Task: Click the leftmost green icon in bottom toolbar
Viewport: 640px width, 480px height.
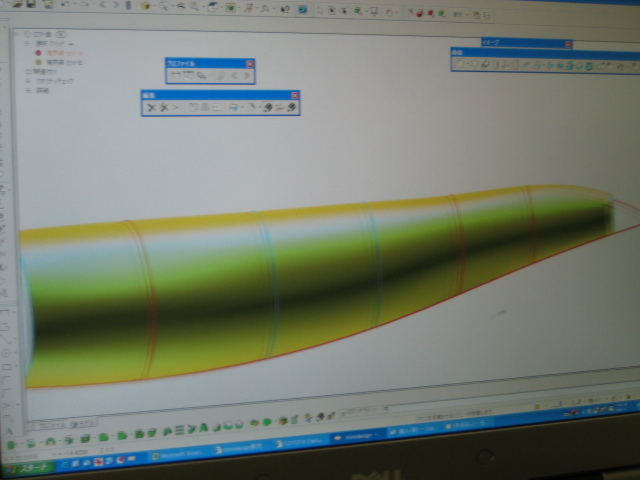Action: click(11, 444)
